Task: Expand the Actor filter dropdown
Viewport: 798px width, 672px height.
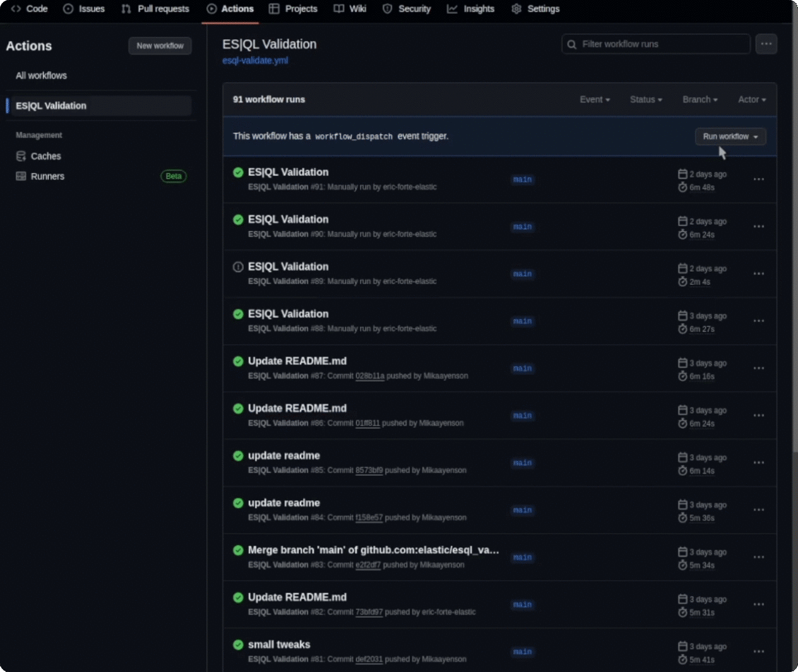Action: click(751, 100)
